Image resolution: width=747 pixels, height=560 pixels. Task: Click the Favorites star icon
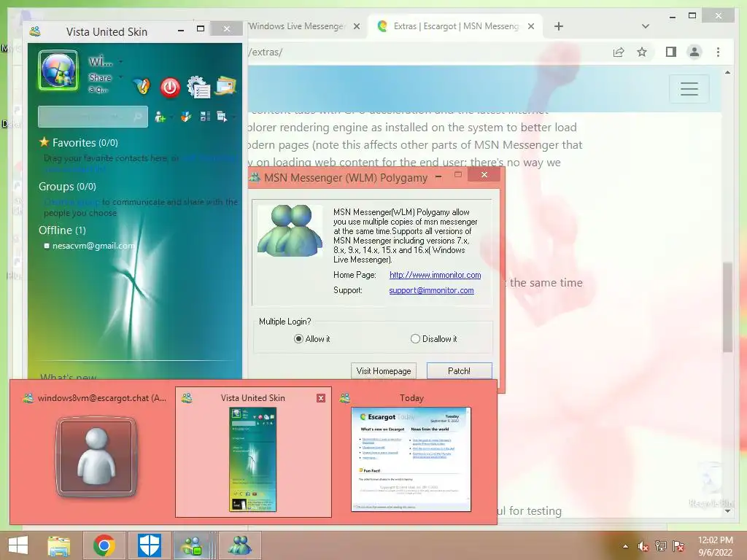(x=44, y=142)
